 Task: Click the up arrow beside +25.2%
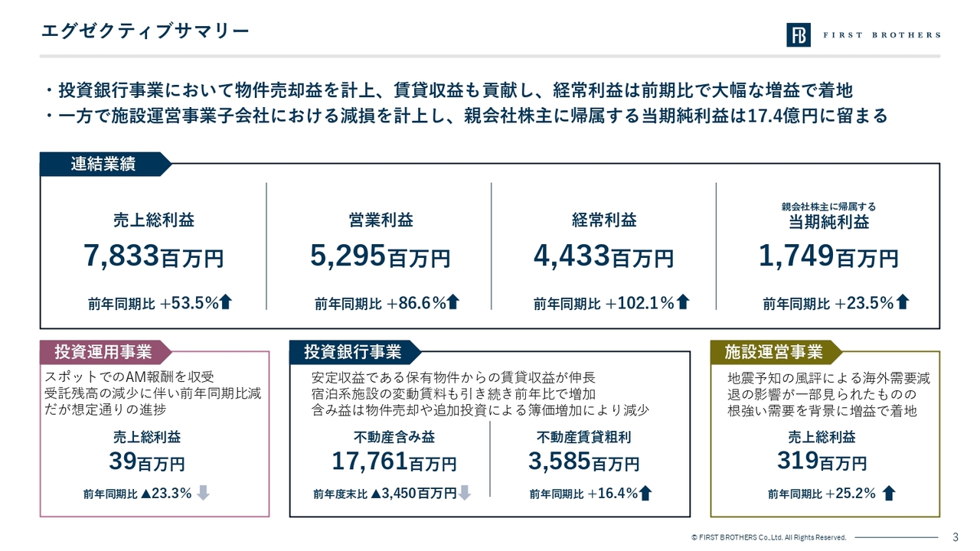coord(888,494)
